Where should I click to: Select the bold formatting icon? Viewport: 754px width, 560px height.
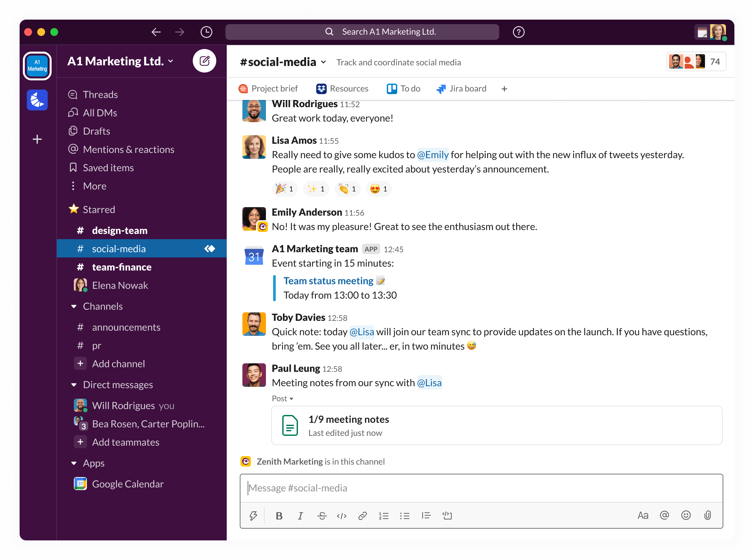279,515
